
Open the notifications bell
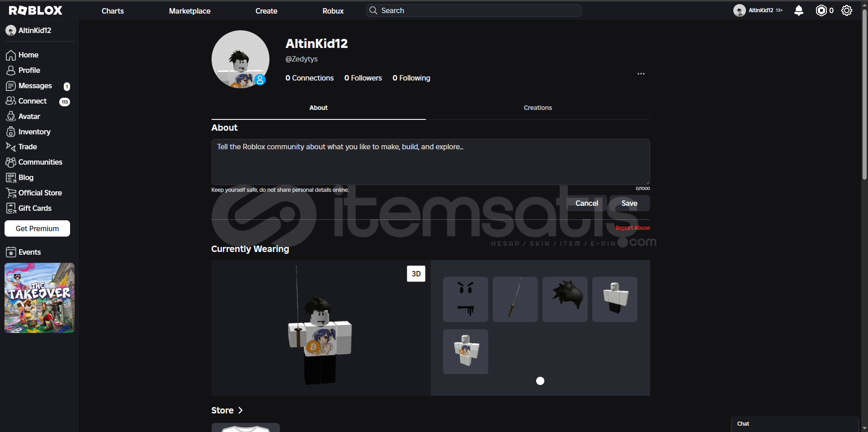coord(799,10)
